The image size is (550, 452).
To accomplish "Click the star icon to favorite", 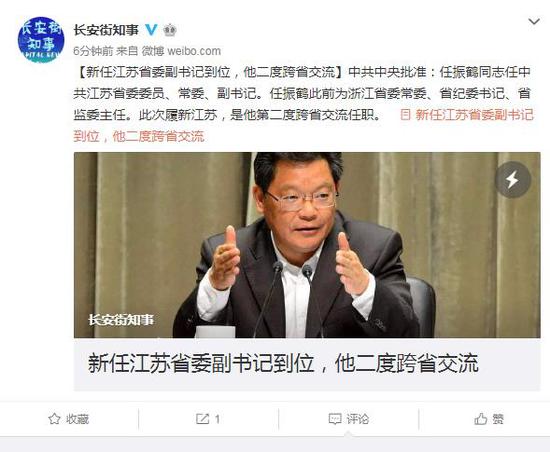I will tap(54, 419).
